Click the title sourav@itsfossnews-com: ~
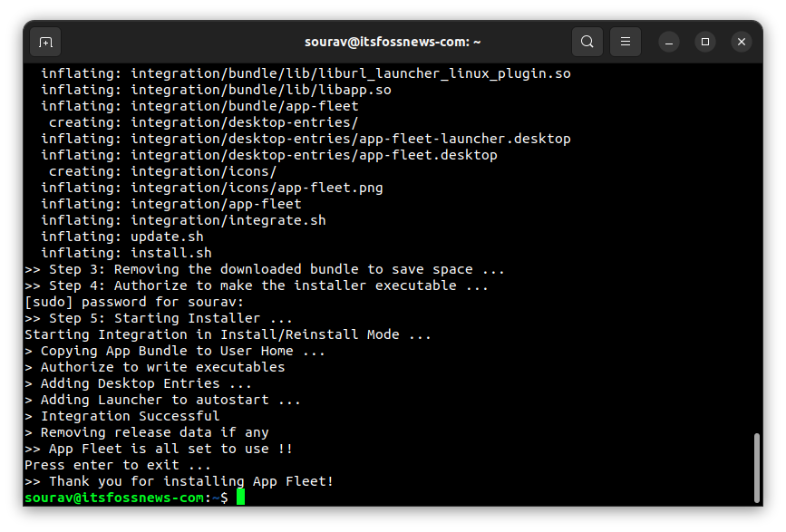 (393, 41)
